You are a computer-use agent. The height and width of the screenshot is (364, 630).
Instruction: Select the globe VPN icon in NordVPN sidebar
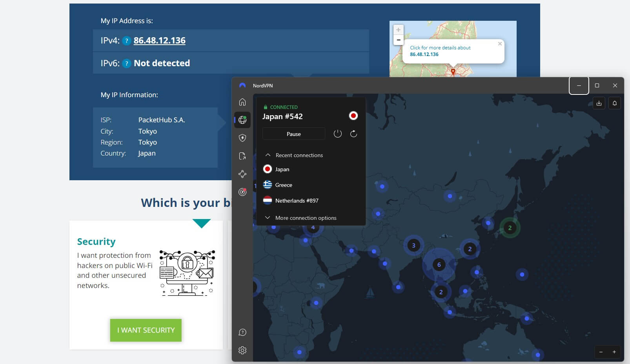[242, 120]
